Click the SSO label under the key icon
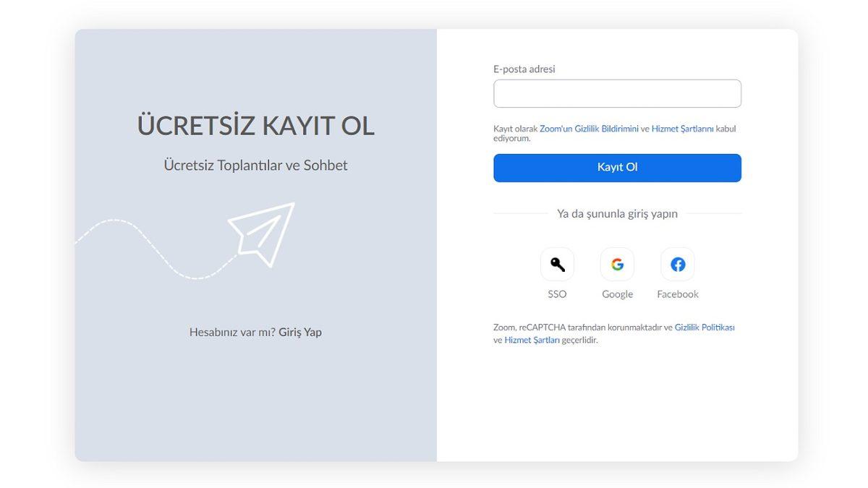 click(557, 294)
